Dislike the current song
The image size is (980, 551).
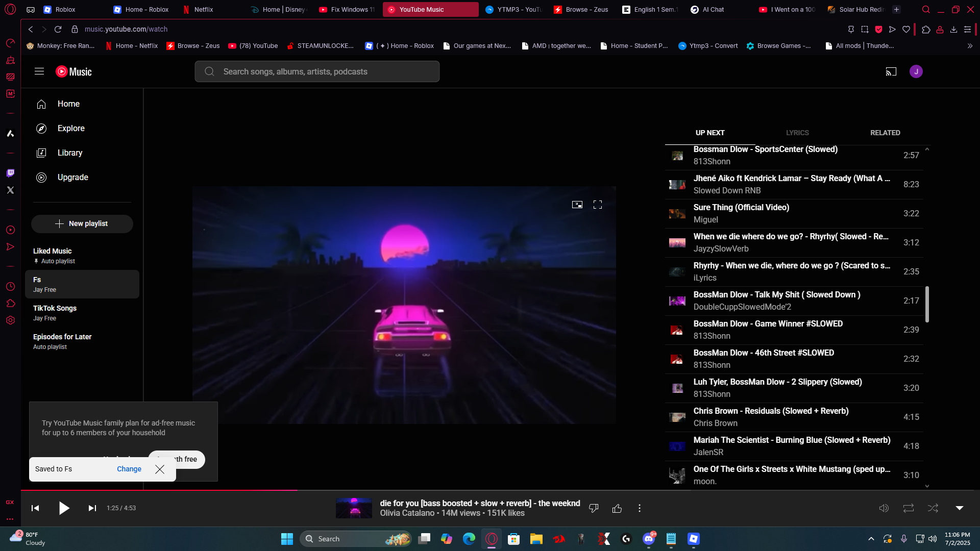[x=594, y=508]
